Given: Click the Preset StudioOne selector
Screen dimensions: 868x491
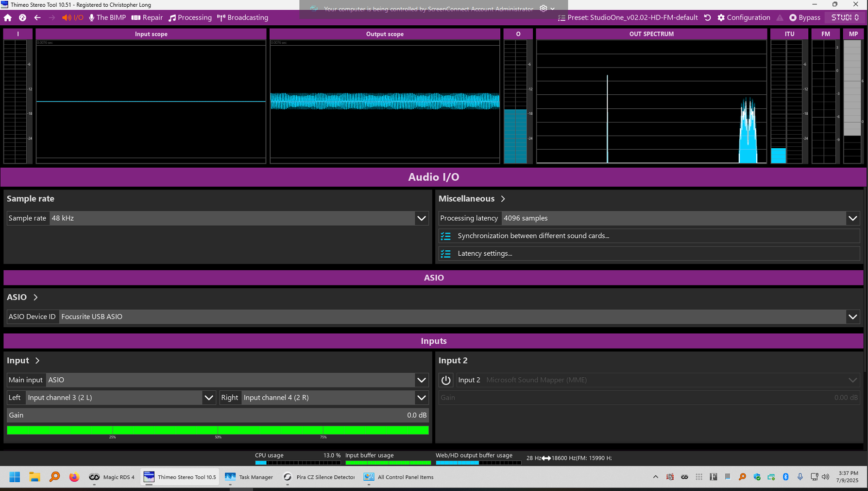Looking at the screenshot, I should (x=628, y=18).
